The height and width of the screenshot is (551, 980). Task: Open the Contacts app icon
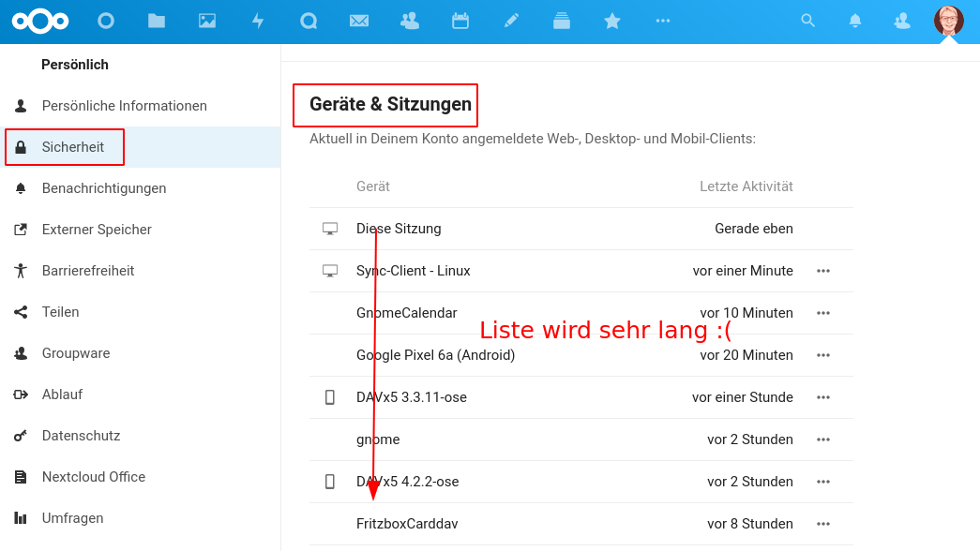pos(410,22)
